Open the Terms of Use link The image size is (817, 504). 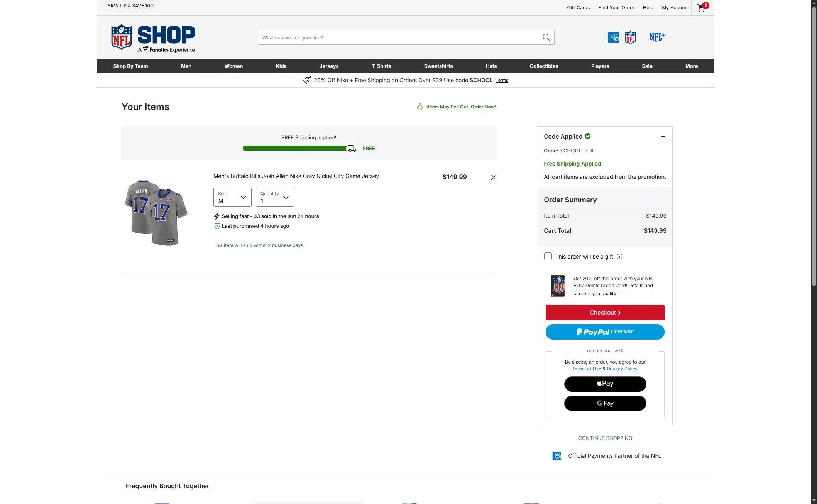(587, 369)
